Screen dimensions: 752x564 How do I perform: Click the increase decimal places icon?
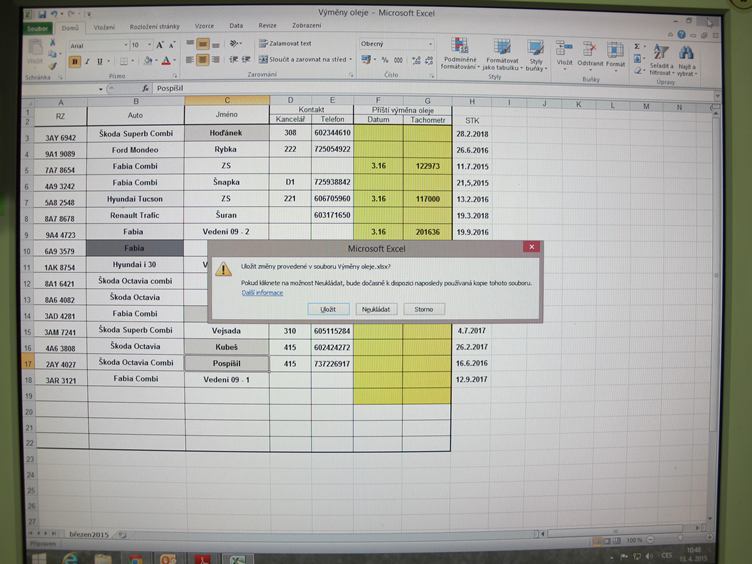click(416, 60)
